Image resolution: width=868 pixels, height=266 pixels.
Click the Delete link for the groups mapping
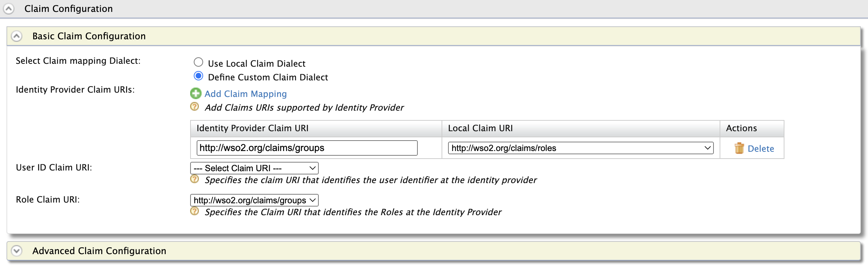(761, 149)
